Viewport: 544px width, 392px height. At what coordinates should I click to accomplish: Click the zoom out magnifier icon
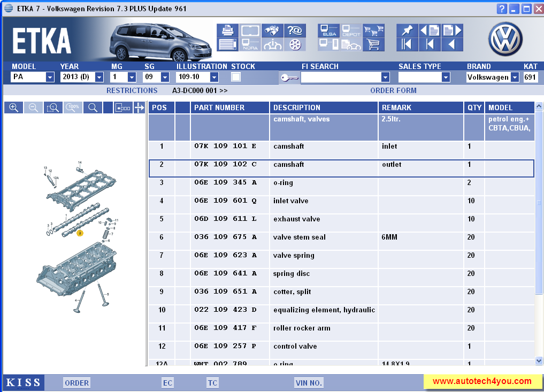pyautogui.click(x=33, y=107)
